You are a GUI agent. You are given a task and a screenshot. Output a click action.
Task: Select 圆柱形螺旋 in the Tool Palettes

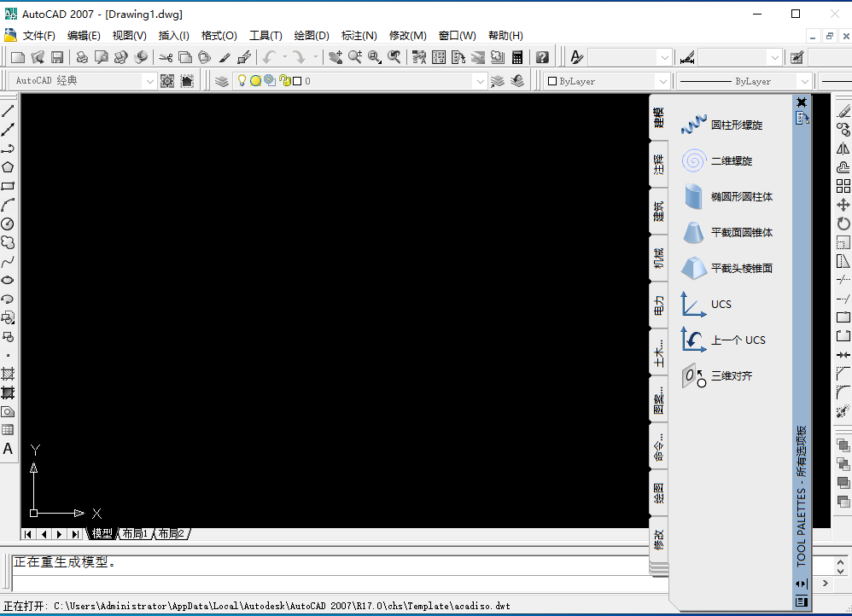726,124
